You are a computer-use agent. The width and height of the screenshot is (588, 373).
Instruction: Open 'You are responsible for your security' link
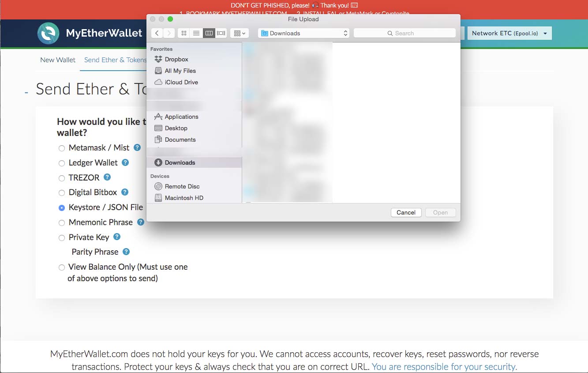[x=445, y=367]
